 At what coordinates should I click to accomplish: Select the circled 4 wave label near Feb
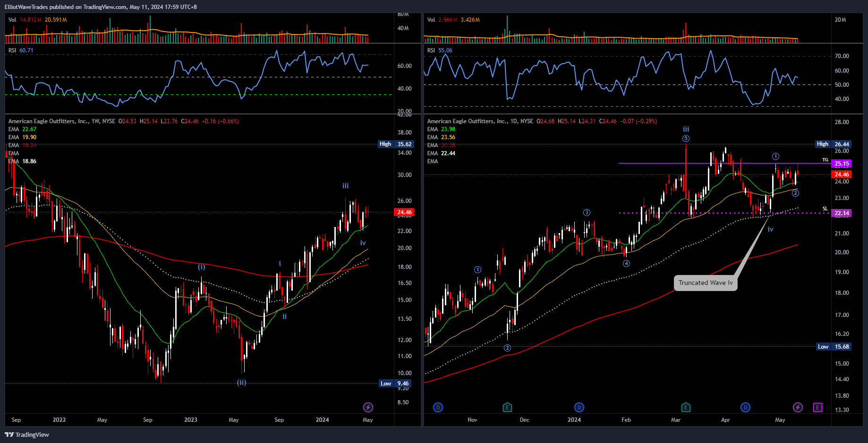pos(626,263)
